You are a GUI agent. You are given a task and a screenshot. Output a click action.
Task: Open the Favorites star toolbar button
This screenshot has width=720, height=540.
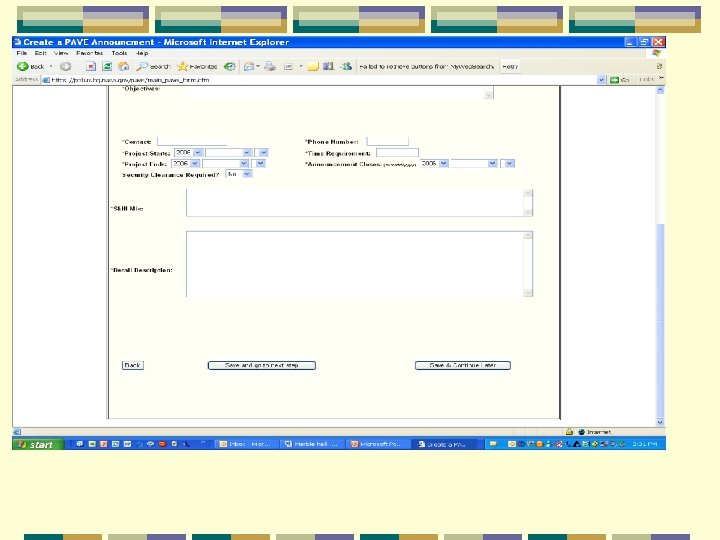[x=197, y=67]
